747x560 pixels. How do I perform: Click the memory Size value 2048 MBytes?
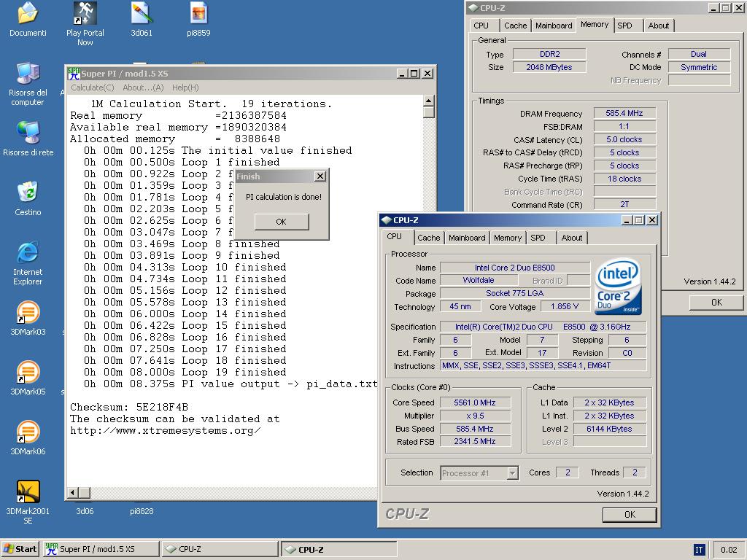click(549, 68)
